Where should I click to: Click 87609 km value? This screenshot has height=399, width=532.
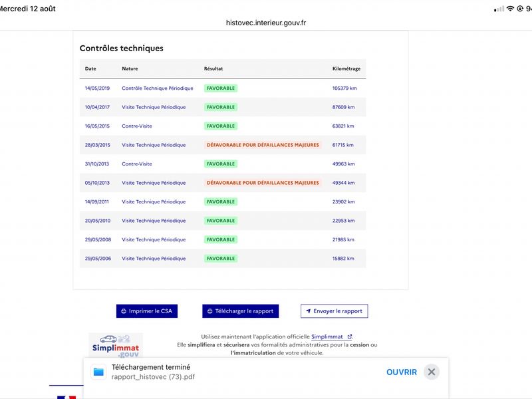tap(343, 107)
